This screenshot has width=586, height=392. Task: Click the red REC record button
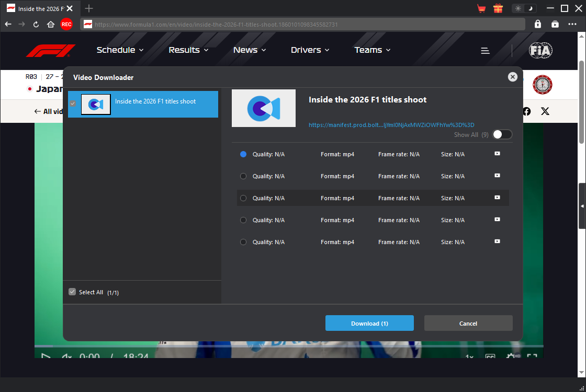point(66,24)
